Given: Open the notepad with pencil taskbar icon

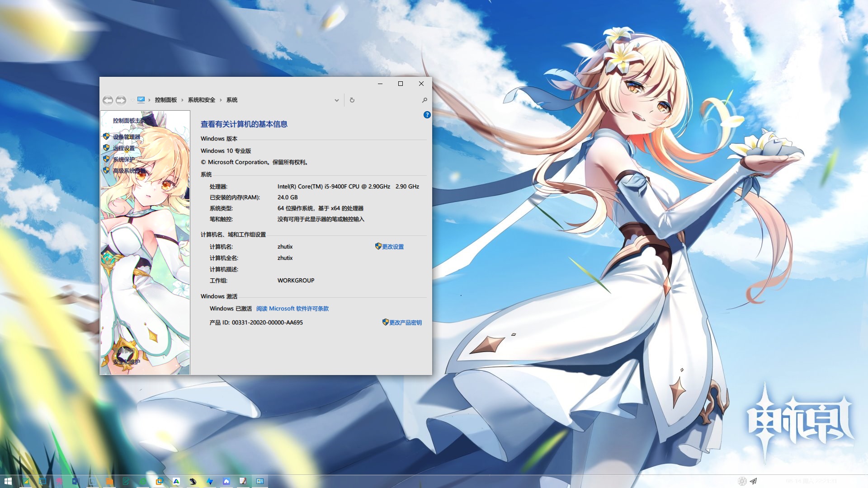Looking at the screenshot, I should click(243, 481).
